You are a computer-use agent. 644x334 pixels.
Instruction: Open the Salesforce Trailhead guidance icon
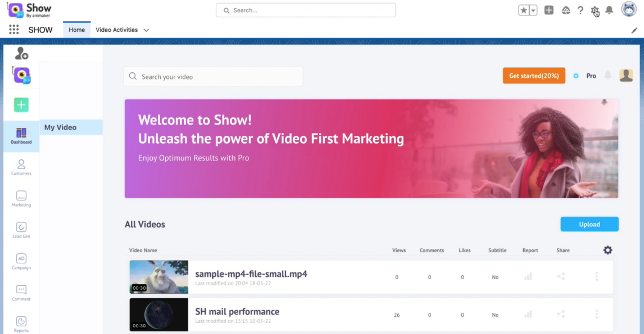[x=566, y=10]
